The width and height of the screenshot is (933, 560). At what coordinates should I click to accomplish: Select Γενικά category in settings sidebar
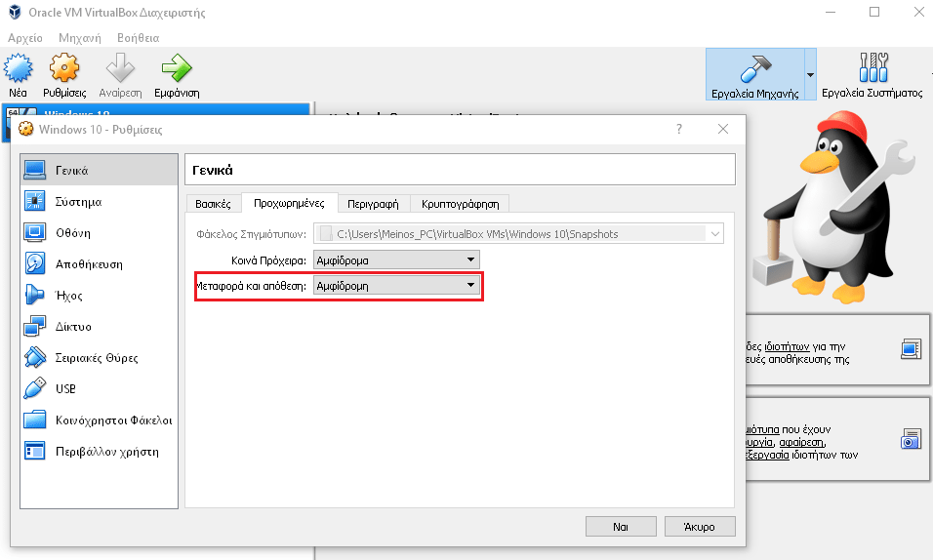pos(99,170)
